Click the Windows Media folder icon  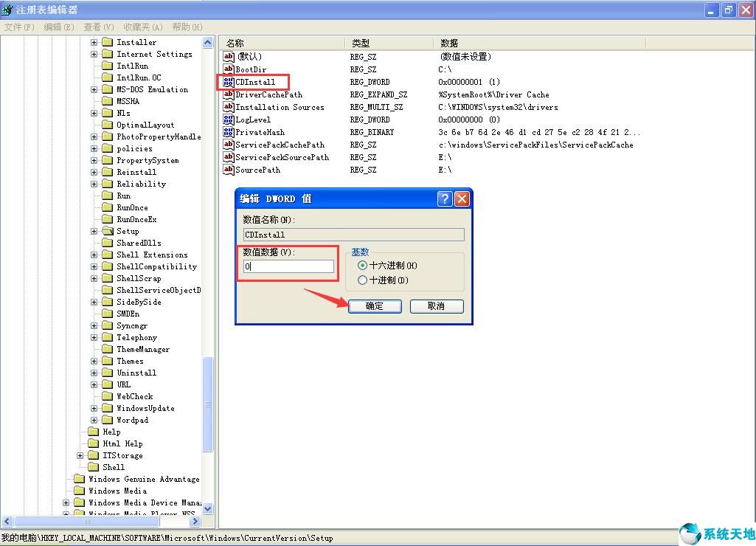[80, 491]
